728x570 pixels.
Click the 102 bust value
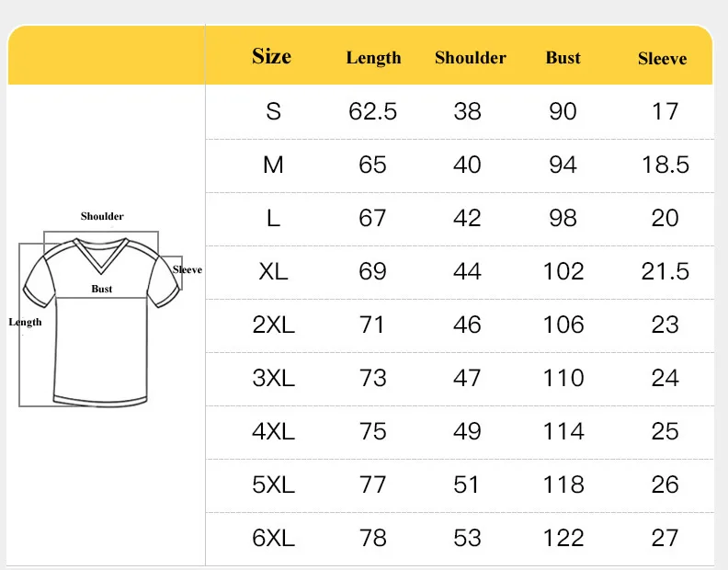coord(563,271)
